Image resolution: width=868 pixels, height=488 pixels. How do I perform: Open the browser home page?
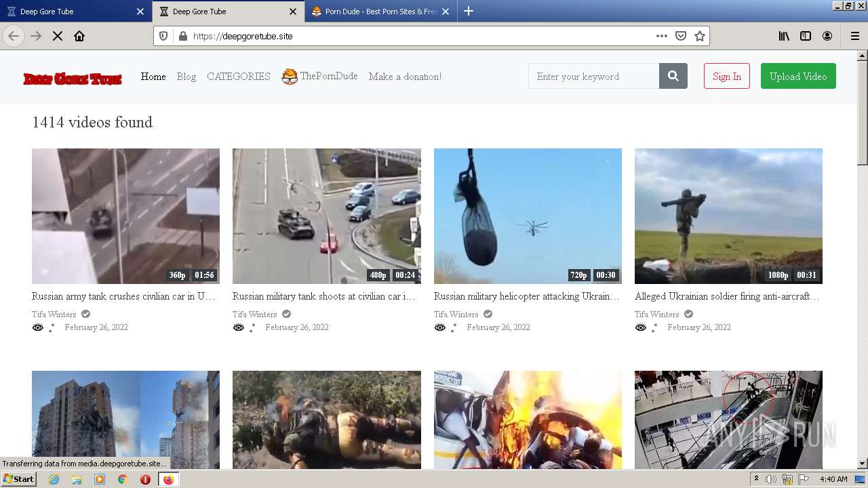[79, 36]
